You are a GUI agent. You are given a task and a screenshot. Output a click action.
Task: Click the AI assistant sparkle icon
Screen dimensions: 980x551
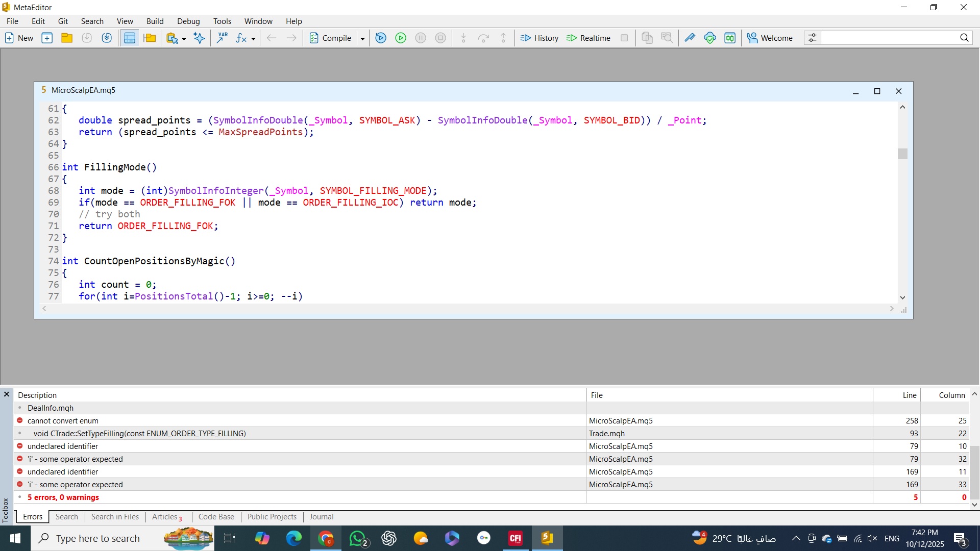(199, 38)
